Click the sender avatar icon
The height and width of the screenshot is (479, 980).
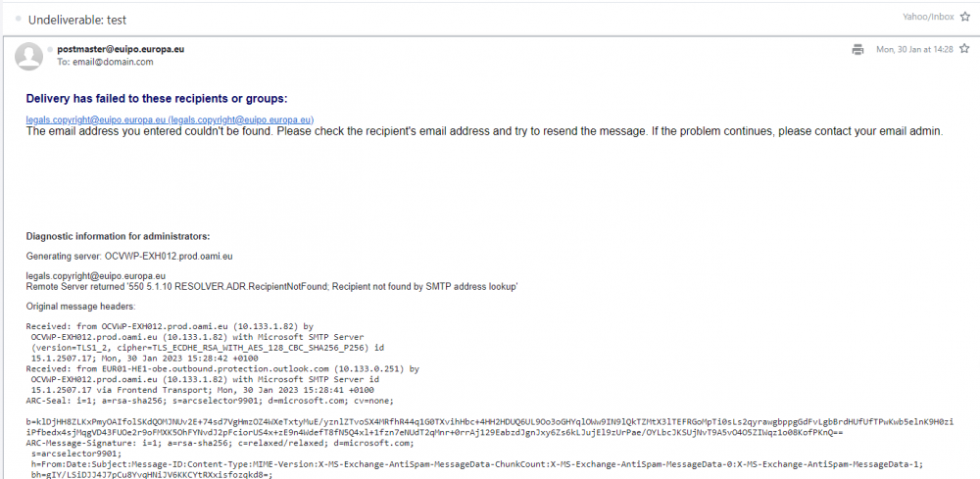pos(28,56)
